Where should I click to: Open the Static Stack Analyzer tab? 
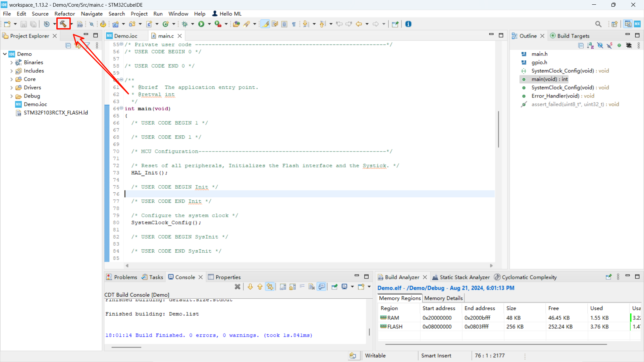click(461, 277)
